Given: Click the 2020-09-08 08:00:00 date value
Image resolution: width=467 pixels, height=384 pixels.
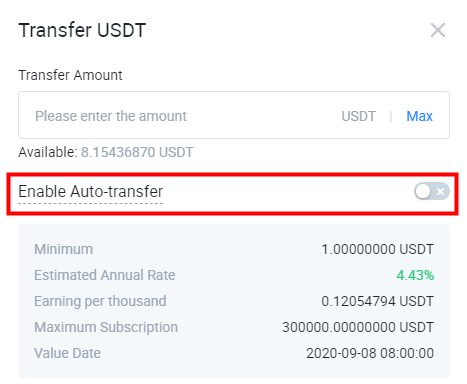Looking at the screenshot, I should pyautogui.click(x=370, y=353).
